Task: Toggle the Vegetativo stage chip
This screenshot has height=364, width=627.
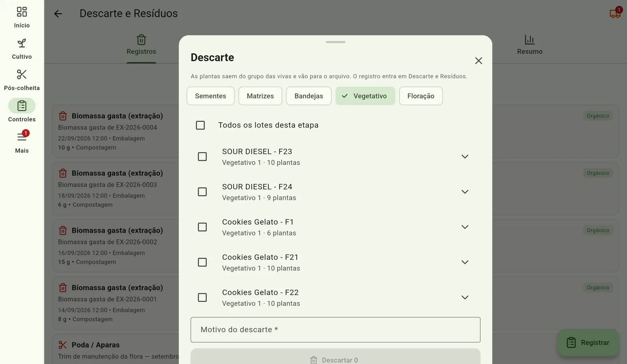Action: 365,96
